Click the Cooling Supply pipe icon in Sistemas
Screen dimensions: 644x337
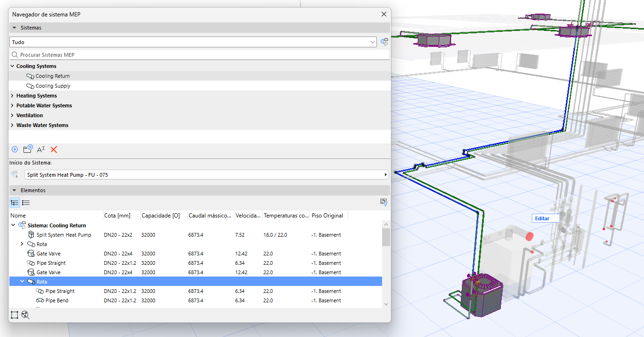(30, 86)
